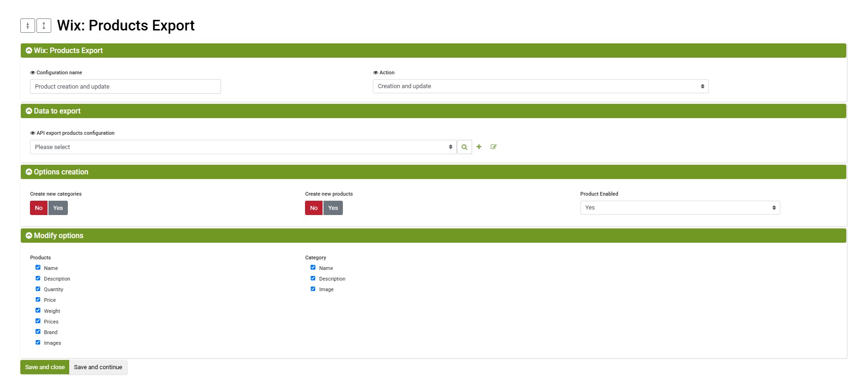Uncheck the Quantity checkbox

tap(38, 289)
